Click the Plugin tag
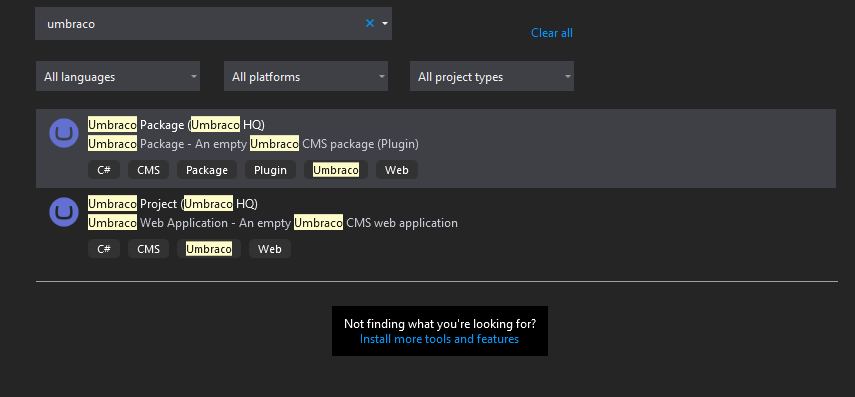 270,170
